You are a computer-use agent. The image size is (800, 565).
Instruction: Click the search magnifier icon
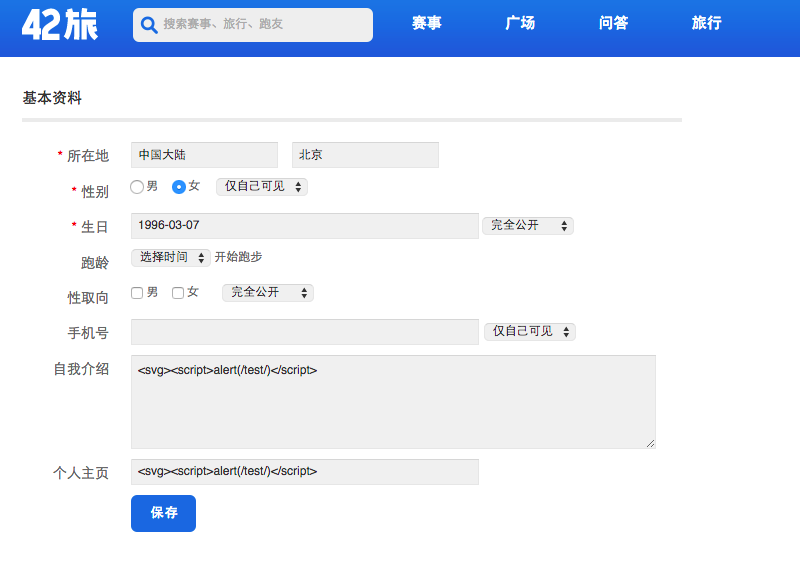pyautogui.click(x=148, y=24)
